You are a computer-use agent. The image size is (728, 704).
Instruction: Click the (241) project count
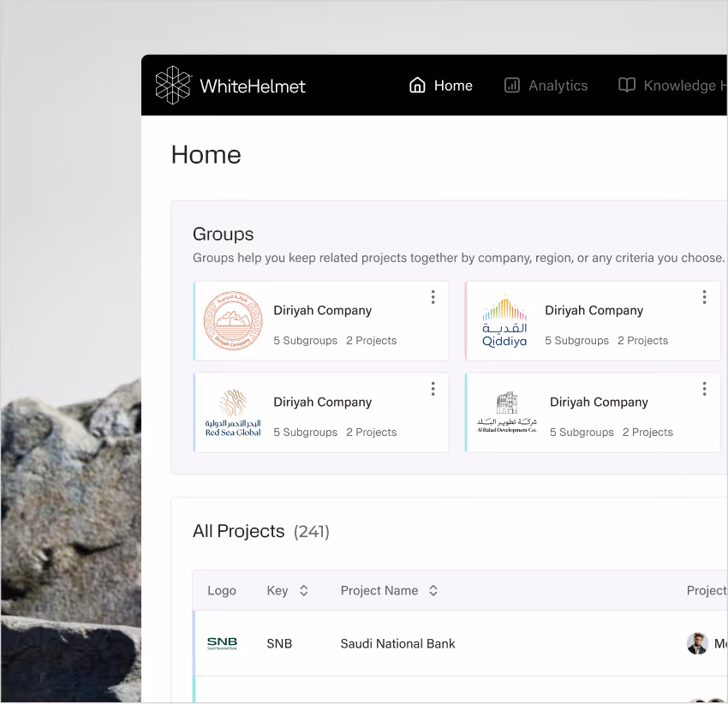(x=311, y=532)
